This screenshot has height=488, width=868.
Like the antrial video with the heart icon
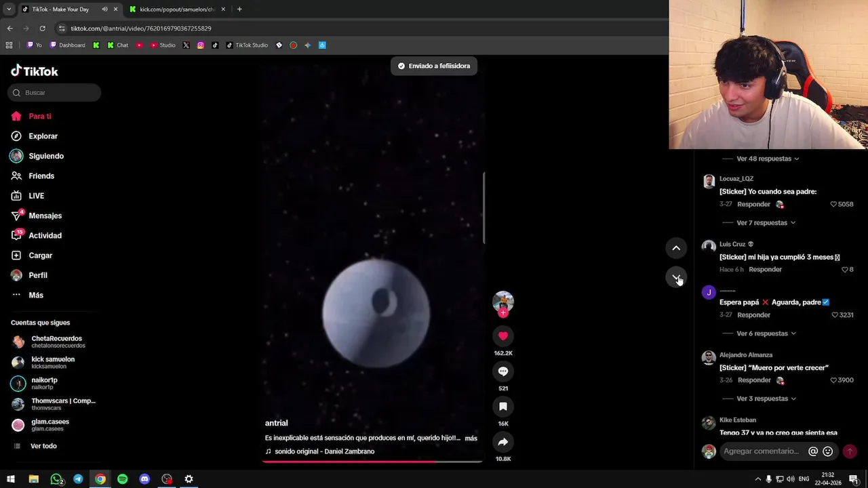point(503,336)
